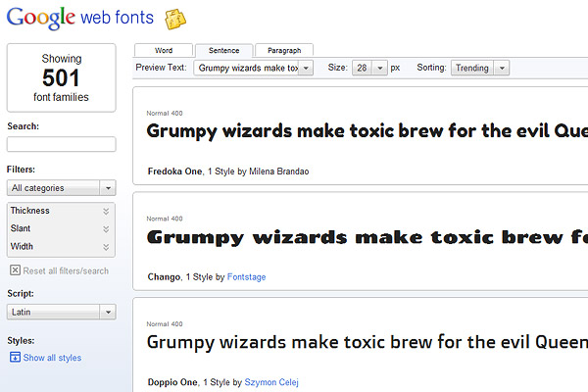
Task: Open the Sorting Trending dropdown
Action: point(480,68)
